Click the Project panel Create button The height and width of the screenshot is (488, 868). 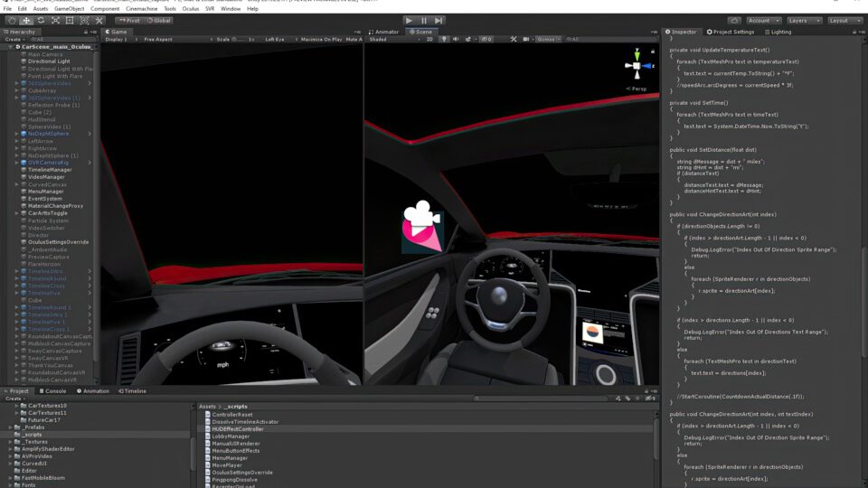tap(14, 399)
